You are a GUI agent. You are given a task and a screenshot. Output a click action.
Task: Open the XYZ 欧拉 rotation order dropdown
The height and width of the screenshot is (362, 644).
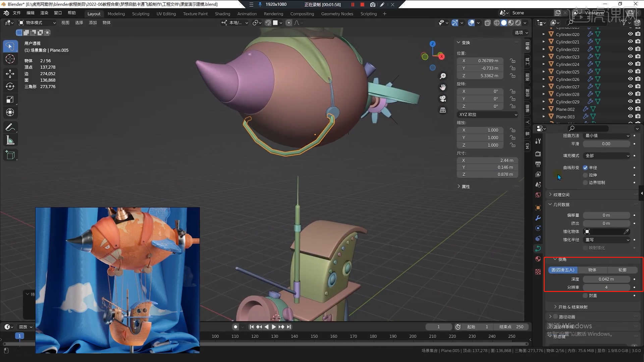pos(487,114)
